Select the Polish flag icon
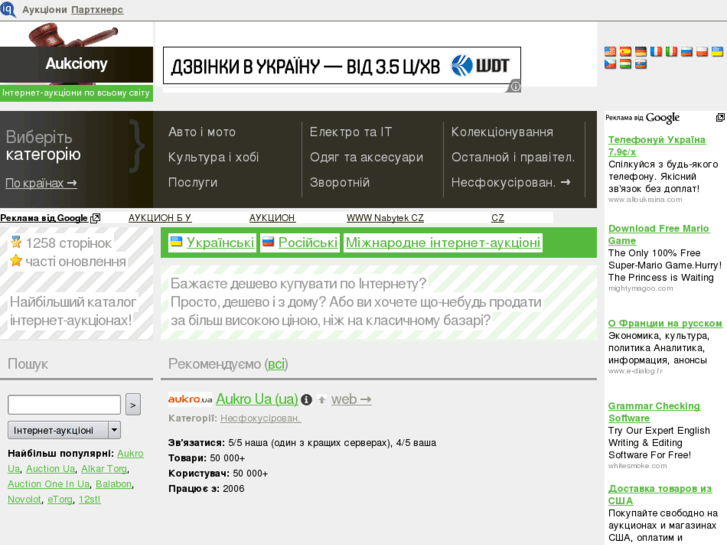This screenshot has height=545, width=727. 702,51
